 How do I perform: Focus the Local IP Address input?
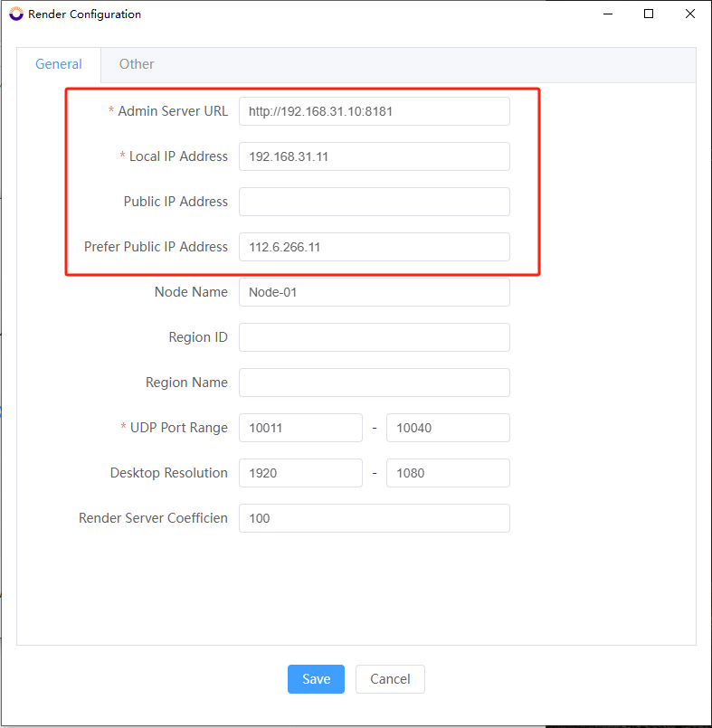click(374, 156)
